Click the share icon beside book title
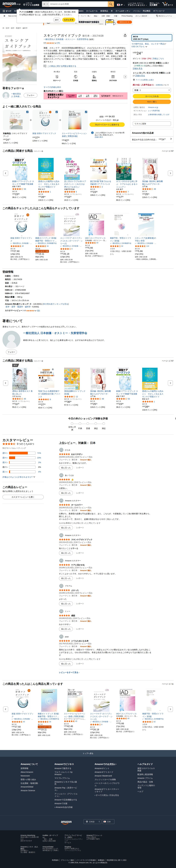Viewport: 176px width, 868px height. (125, 35)
